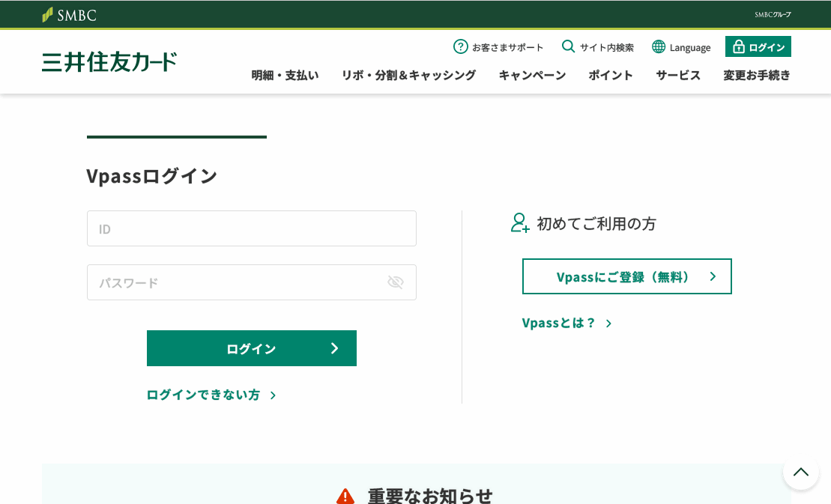Open the キャンペーン menu
This screenshot has width=831, height=504.
coord(532,75)
